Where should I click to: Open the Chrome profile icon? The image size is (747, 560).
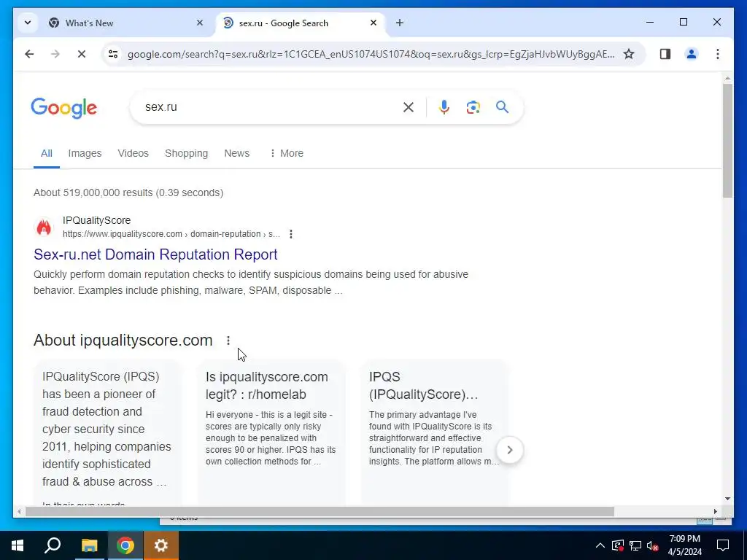click(x=692, y=54)
